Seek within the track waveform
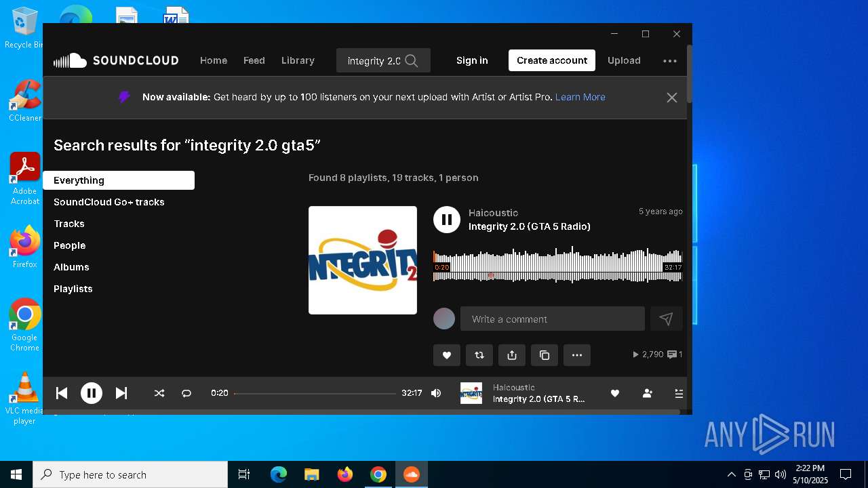Image resolution: width=868 pixels, height=488 pixels. click(557, 266)
